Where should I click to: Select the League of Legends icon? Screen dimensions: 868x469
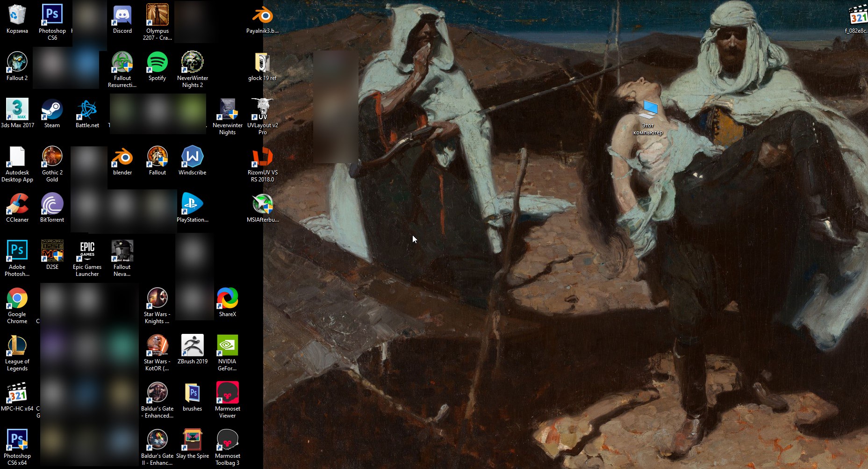point(17,346)
